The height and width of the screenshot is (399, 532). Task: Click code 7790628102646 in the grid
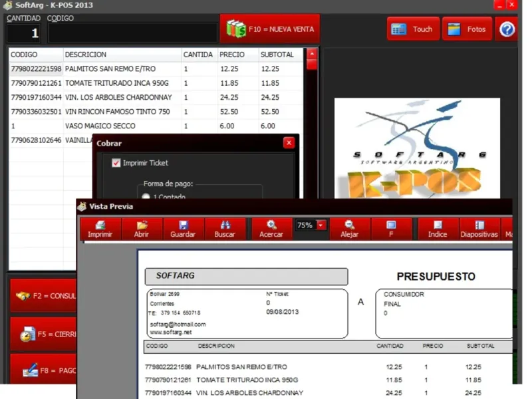pos(36,140)
